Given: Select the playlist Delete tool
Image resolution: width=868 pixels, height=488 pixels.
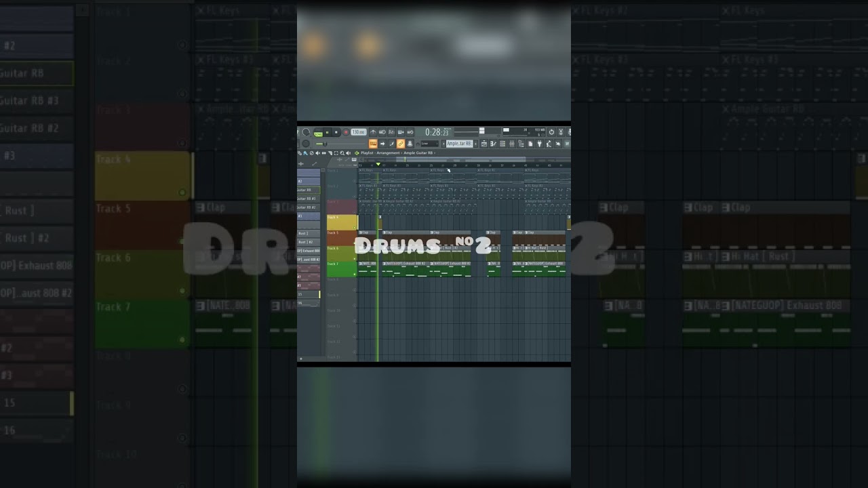Looking at the screenshot, I should (x=312, y=153).
